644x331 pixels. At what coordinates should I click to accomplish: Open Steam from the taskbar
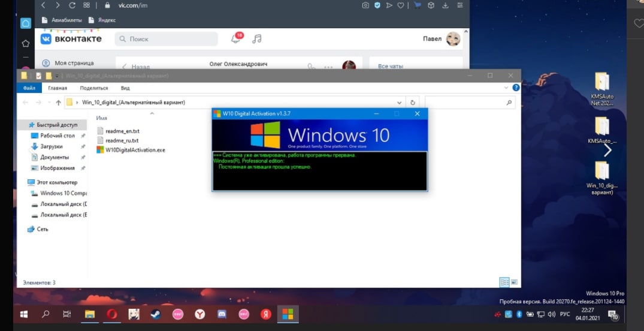point(156,315)
